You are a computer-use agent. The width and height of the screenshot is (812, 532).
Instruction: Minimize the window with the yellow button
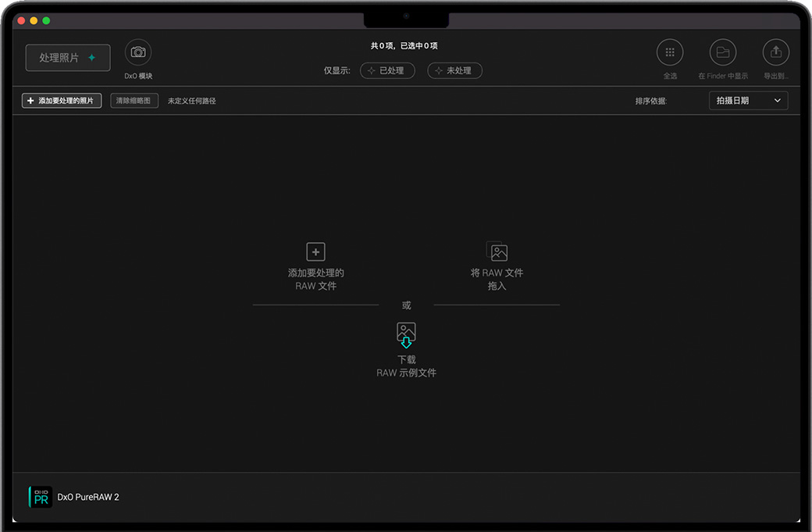34,20
